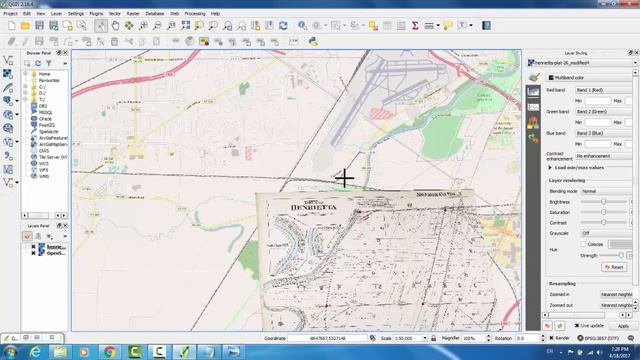Open the Red band dropdown
Image resolution: width=640 pixels, height=360 pixels.
603,90
